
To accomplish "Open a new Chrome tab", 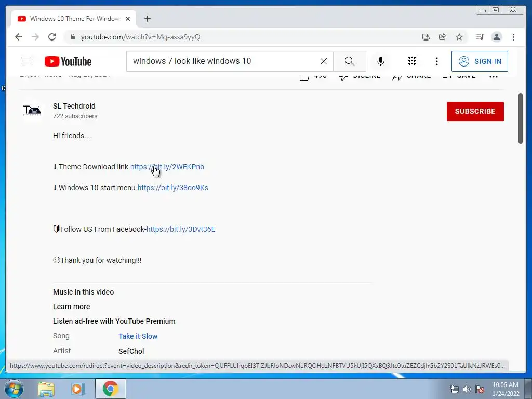I will pyautogui.click(x=147, y=19).
